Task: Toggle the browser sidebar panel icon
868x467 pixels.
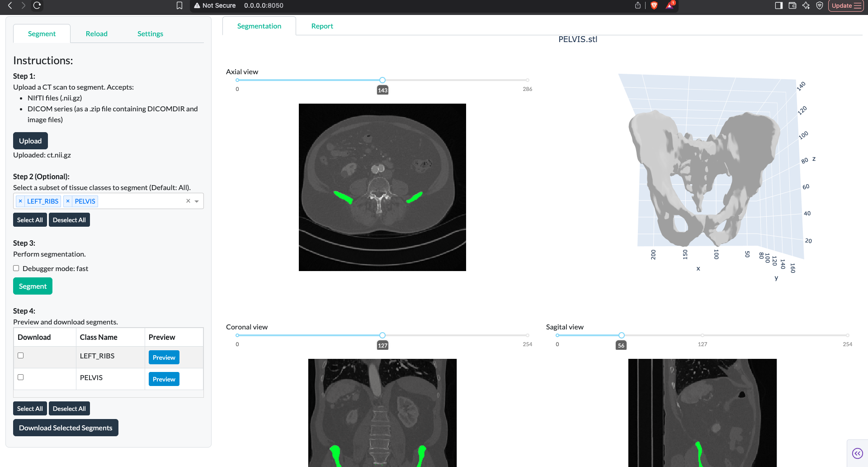Action: click(778, 5)
